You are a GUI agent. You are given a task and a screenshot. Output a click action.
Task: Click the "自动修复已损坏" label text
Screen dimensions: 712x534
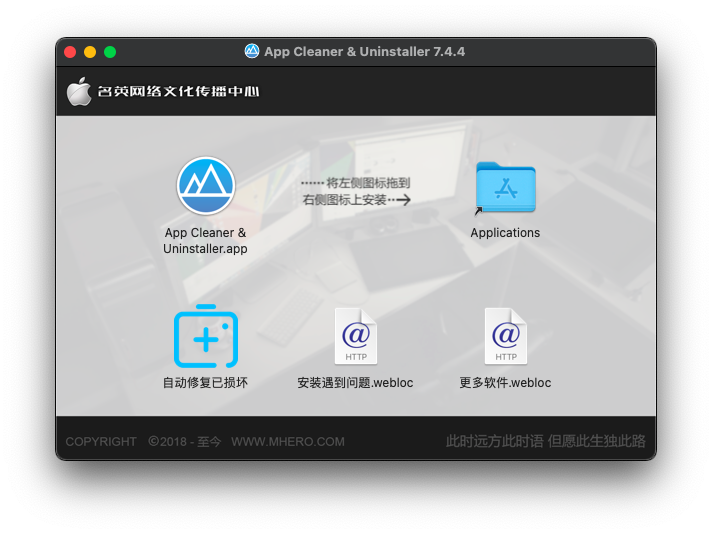(x=205, y=383)
